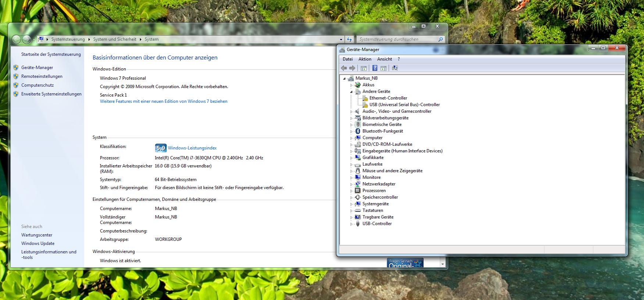Screen dimensions: 644x300
Task: Open Erweiterte Systemeinstellungen
Action: 51,94
